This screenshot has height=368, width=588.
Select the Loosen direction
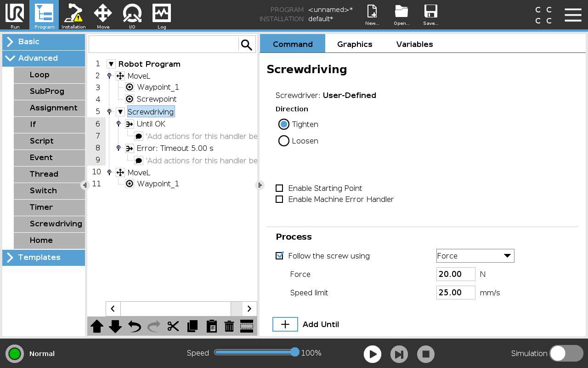point(284,141)
